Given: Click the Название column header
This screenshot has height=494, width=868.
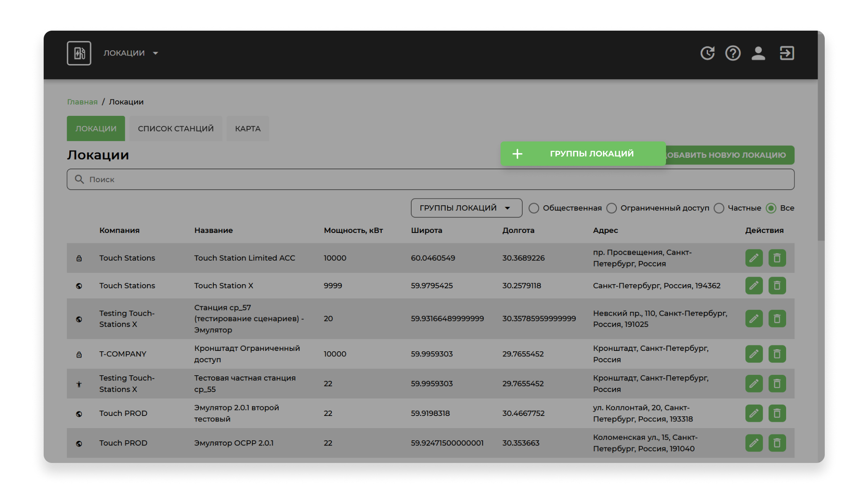Looking at the screenshot, I should coord(213,230).
